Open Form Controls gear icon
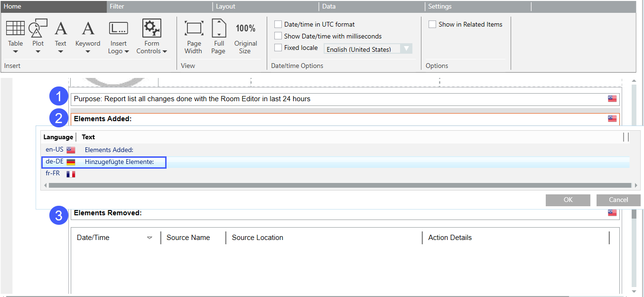Screen dimensions: 644x297 [152, 29]
